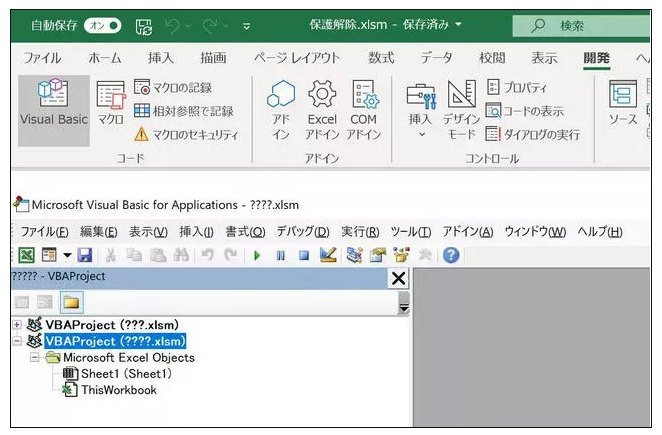Toggle Folders view in Project Explorer
Viewport: 662px width, 435px height.
(x=71, y=302)
